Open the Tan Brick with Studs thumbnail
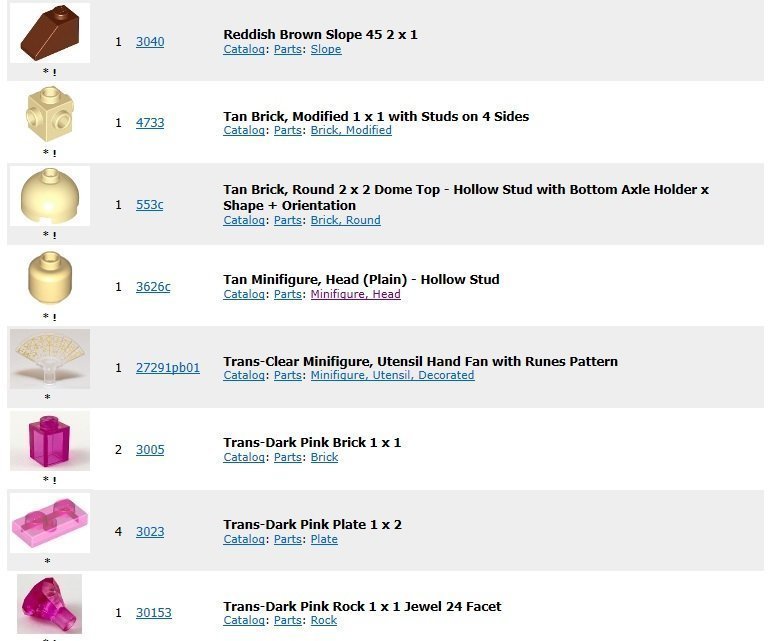Image resolution: width=773 pixels, height=641 pixels. tap(50, 114)
